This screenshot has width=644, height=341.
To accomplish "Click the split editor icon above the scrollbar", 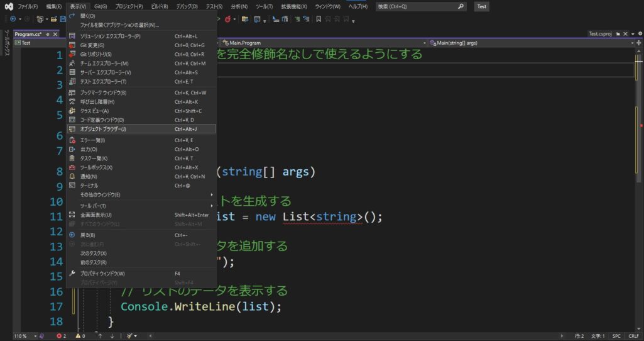I will 639,43.
